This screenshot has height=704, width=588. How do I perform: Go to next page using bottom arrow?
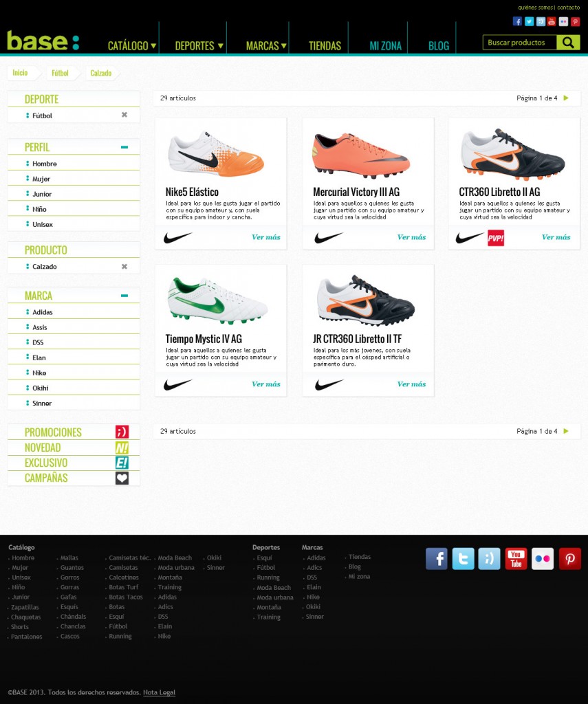566,431
